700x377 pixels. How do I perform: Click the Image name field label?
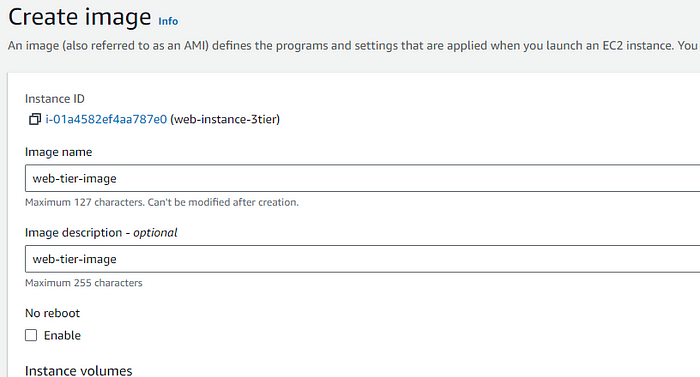58,152
